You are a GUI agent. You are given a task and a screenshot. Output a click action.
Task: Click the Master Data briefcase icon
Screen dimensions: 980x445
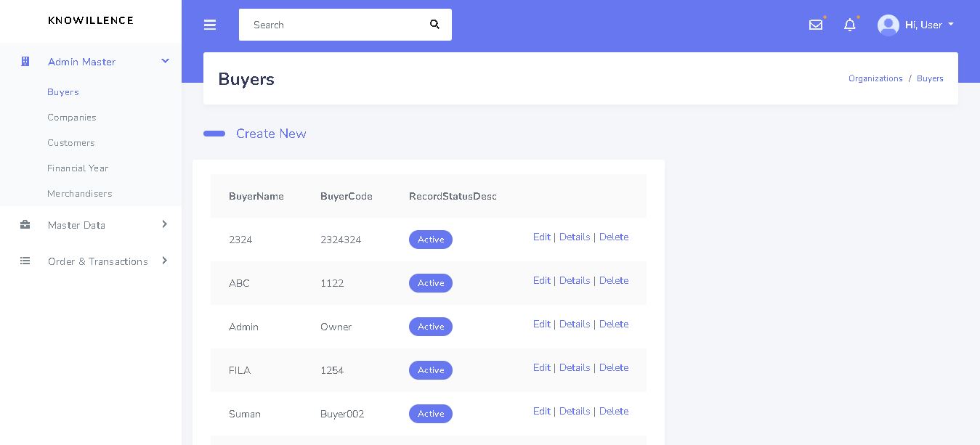25,225
